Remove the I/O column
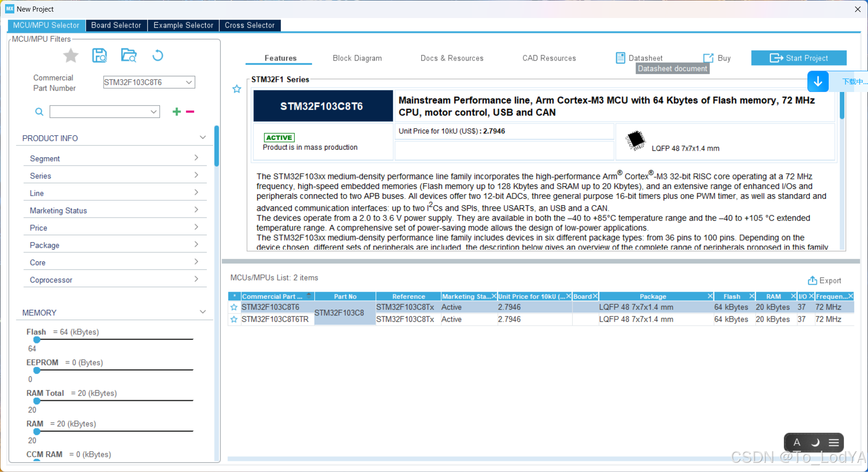This screenshot has width=868, height=472. tap(811, 296)
